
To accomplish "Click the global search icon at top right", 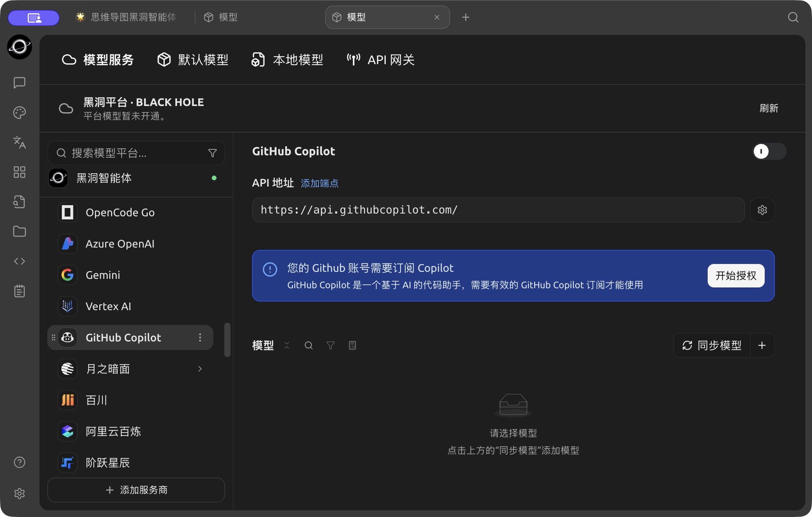I will pos(793,17).
